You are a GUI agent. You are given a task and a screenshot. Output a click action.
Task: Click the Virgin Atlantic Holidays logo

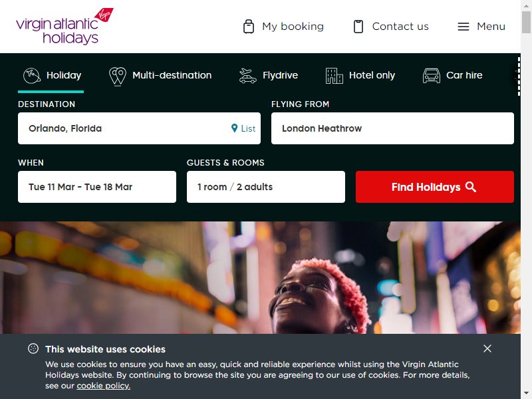click(x=65, y=27)
